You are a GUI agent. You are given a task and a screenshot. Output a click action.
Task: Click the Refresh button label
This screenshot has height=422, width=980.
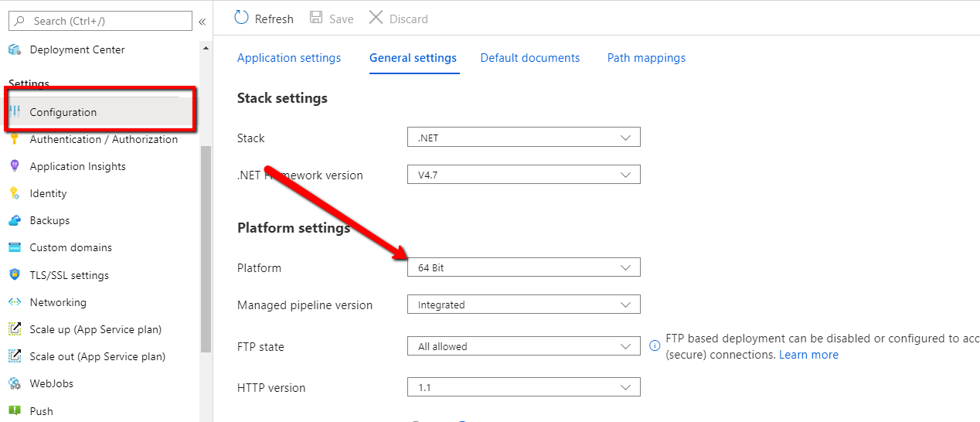274,19
